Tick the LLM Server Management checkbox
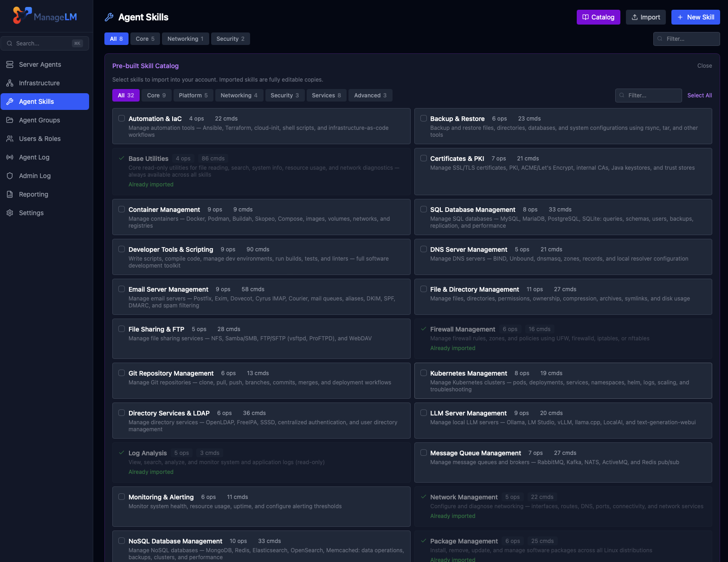Image resolution: width=728 pixels, height=562 pixels. click(424, 413)
